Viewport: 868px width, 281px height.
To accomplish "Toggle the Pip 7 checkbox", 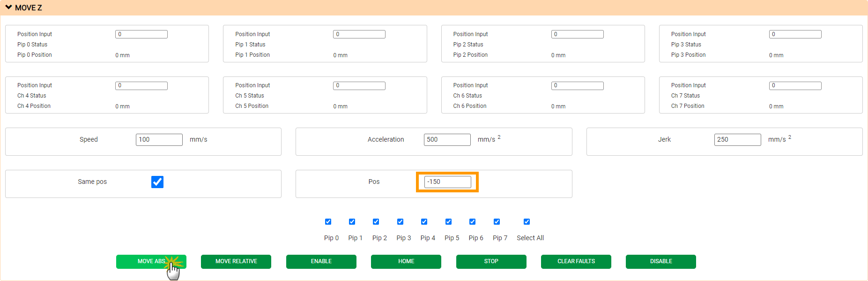I will tap(497, 222).
